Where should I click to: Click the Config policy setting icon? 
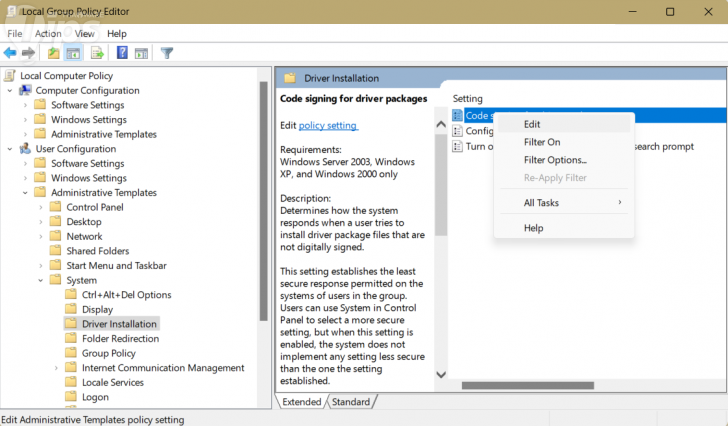click(457, 131)
